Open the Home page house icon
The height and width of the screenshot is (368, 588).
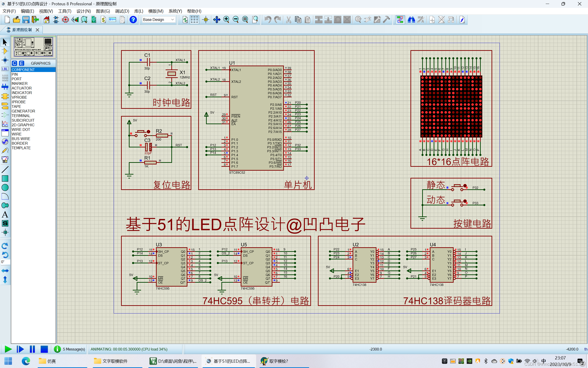tap(47, 20)
